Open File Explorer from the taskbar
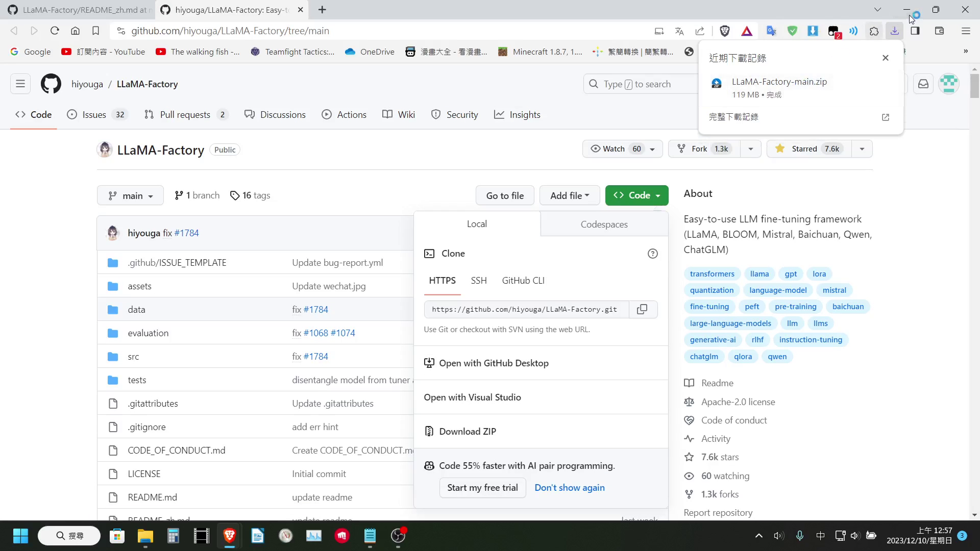 click(x=145, y=536)
